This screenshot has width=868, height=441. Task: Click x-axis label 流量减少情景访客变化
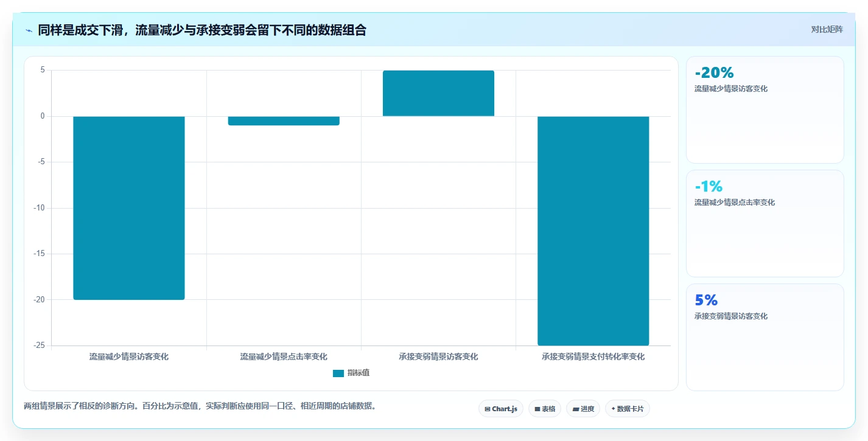[x=129, y=357]
